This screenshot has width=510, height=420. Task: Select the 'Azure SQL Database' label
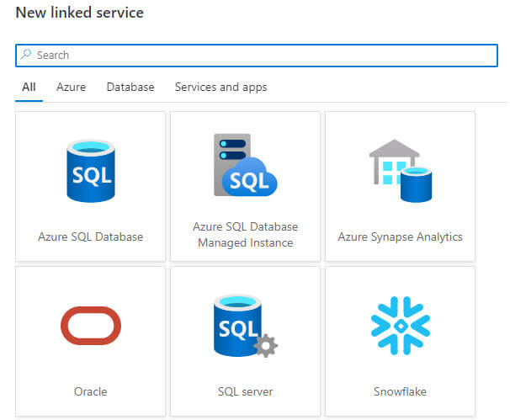[x=90, y=237]
